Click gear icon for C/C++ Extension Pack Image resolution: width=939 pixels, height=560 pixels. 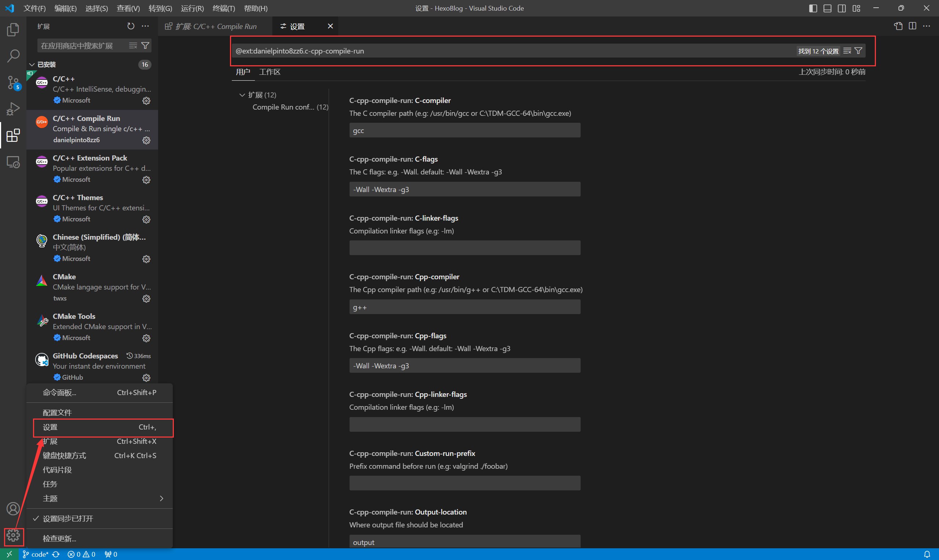pyautogui.click(x=146, y=180)
